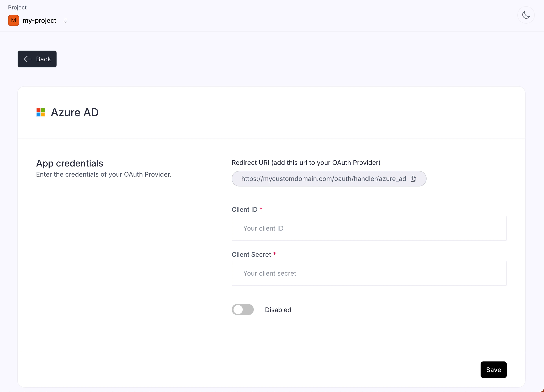Click the 'Project' label at top
Viewport: 544px width, 392px height.
tap(17, 7)
